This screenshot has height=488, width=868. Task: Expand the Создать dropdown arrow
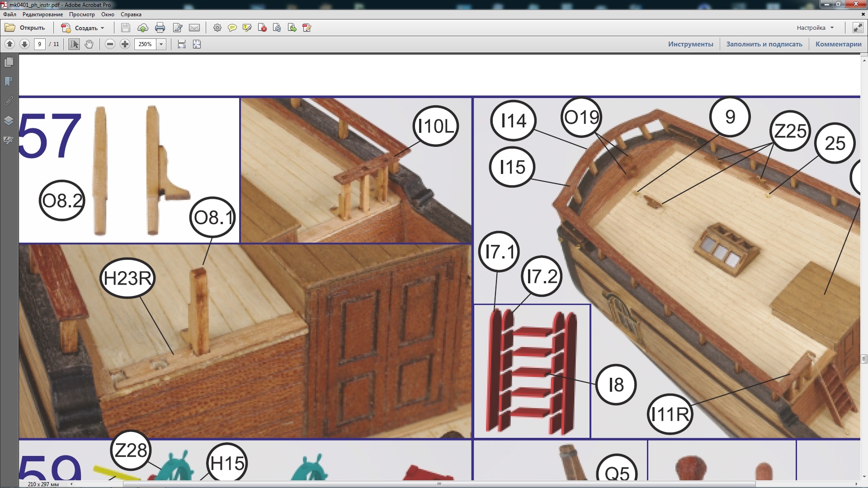click(103, 28)
